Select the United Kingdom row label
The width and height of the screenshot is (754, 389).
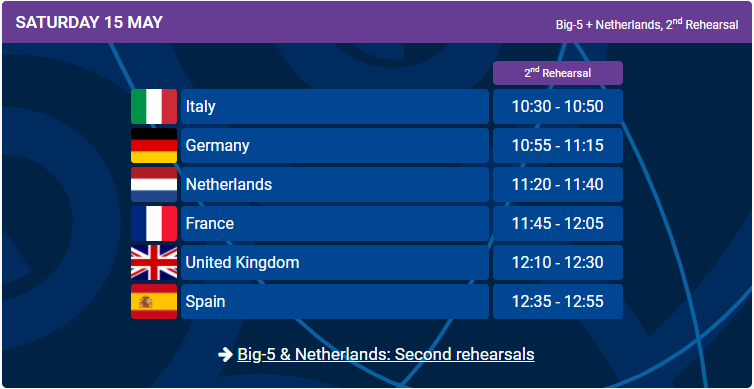click(242, 263)
